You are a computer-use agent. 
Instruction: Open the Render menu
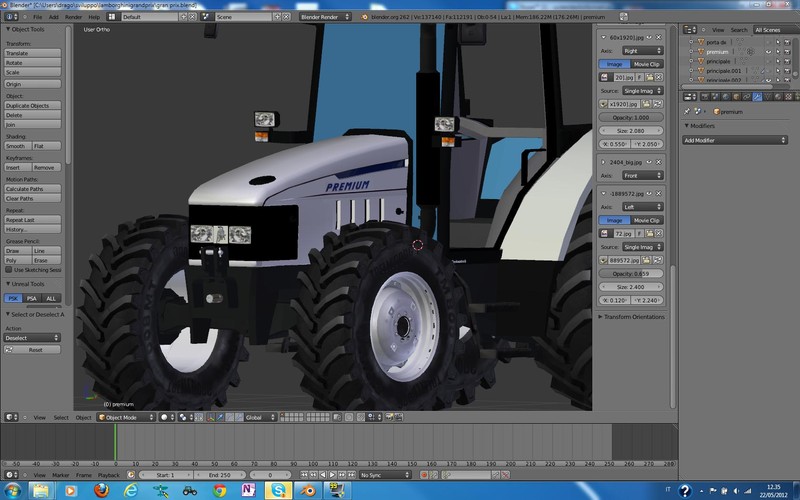pyautogui.click(x=73, y=17)
